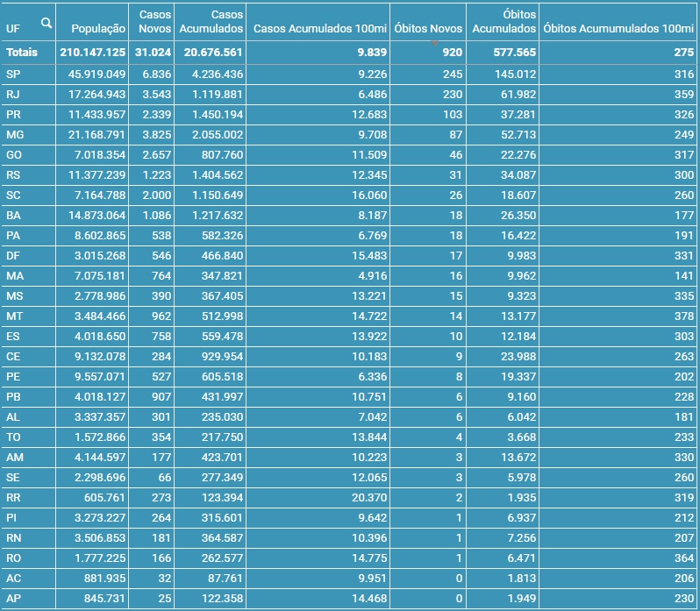Sort by Casos Novos column header
The width and height of the screenshot is (700, 611).
[155, 22]
